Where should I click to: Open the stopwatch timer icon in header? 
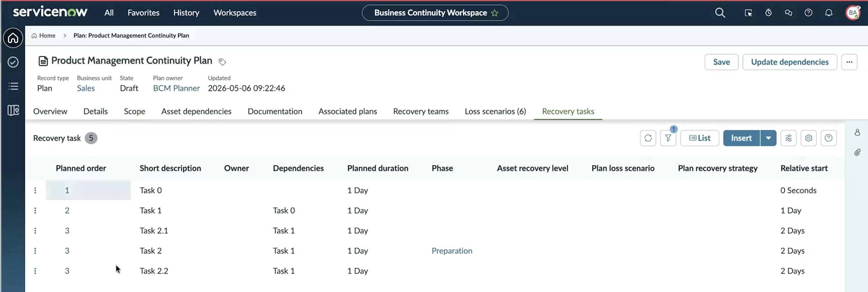pos(768,13)
